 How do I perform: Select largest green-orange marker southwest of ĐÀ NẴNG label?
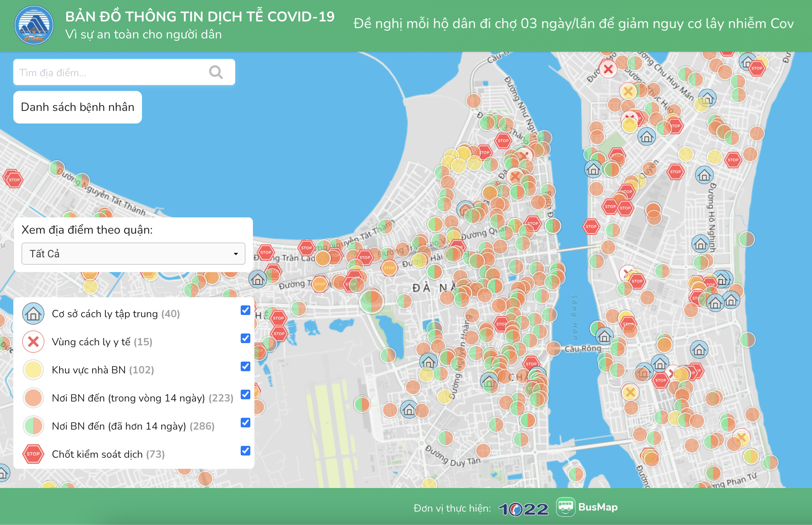tap(371, 301)
